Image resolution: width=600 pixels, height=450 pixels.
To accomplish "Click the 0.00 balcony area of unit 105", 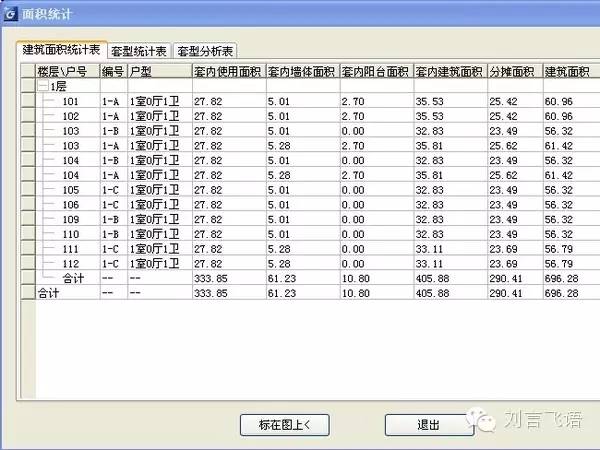I will 353,190.
